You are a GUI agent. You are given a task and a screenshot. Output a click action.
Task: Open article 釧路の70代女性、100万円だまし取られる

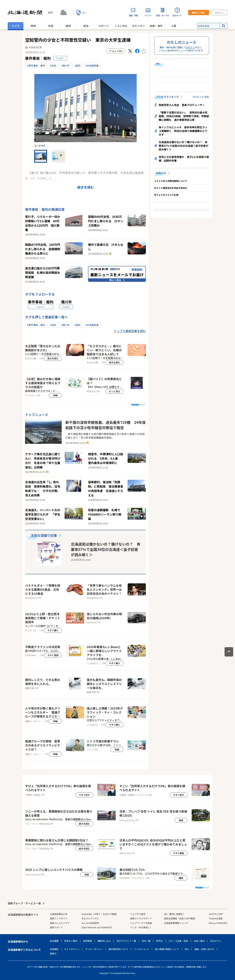click(43, 249)
